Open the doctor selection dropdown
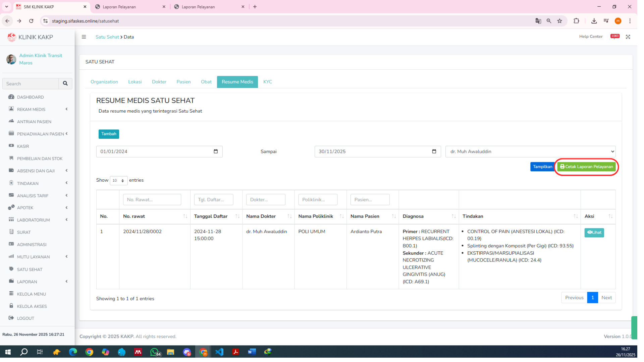Image resolution: width=644 pixels, height=362 pixels. tap(530, 152)
